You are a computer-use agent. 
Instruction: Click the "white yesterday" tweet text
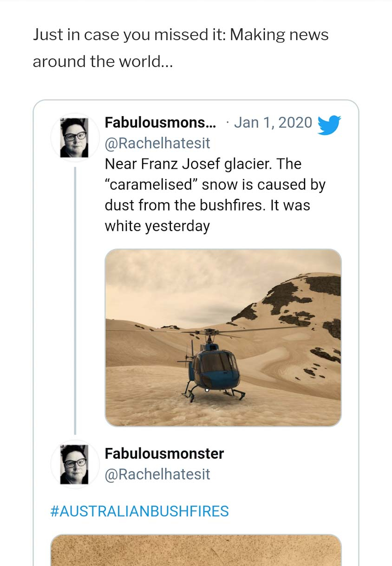(157, 226)
